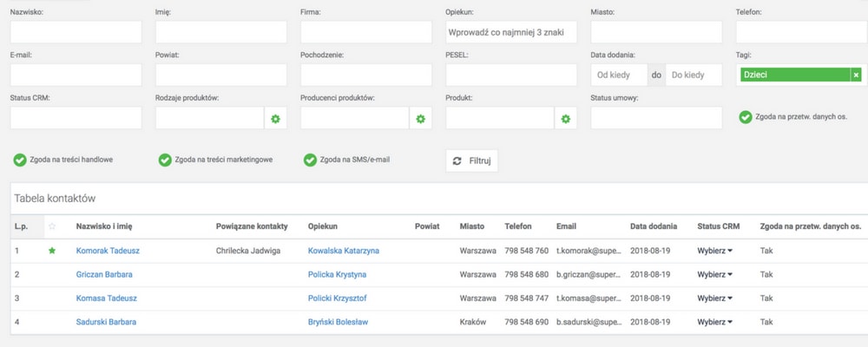Click the Imię input field

220,32
